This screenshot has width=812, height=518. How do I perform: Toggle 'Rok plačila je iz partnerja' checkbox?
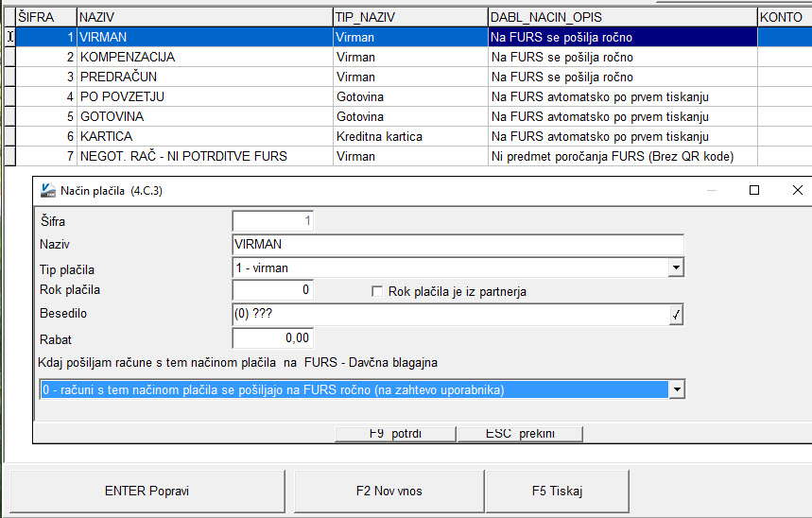pyautogui.click(x=377, y=292)
